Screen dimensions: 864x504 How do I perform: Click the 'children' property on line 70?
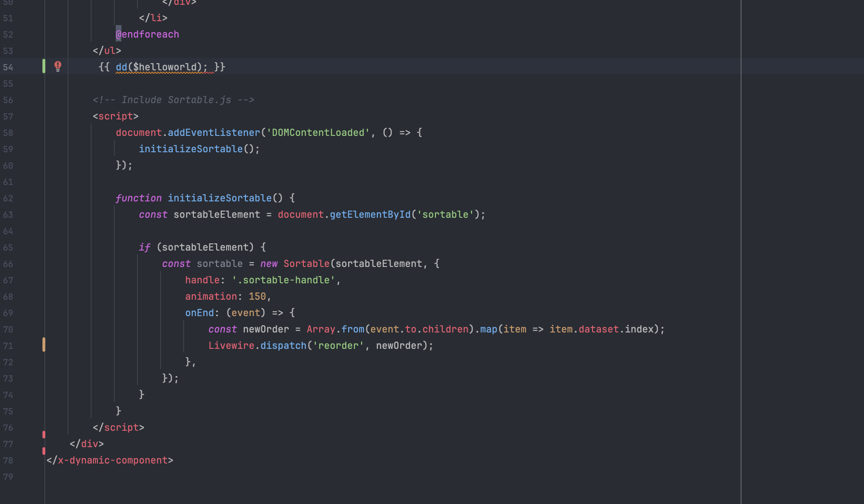(445, 329)
